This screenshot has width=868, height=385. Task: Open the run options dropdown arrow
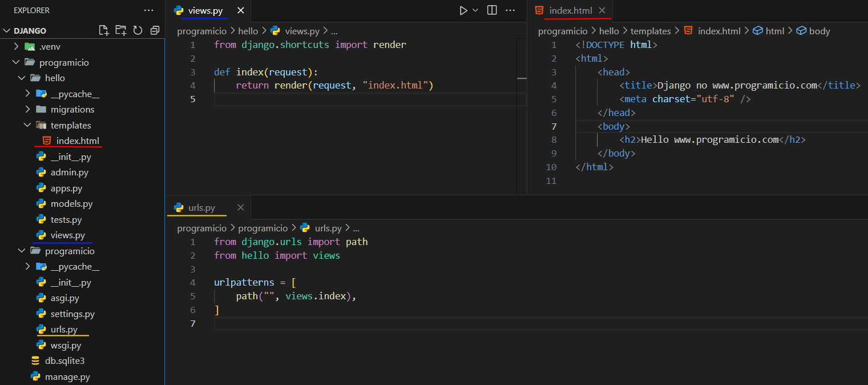(x=475, y=10)
